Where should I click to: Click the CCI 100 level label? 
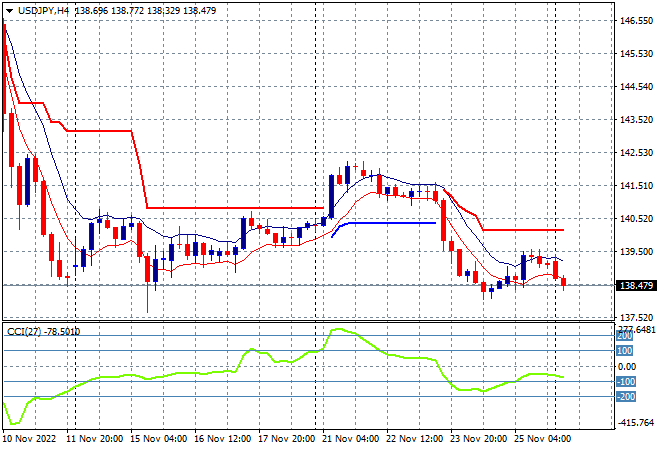pyautogui.click(x=625, y=351)
